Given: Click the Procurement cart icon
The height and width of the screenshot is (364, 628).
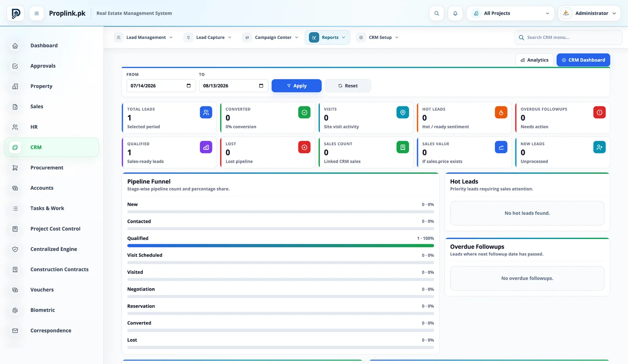Looking at the screenshot, I should pyautogui.click(x=15, y=168).
